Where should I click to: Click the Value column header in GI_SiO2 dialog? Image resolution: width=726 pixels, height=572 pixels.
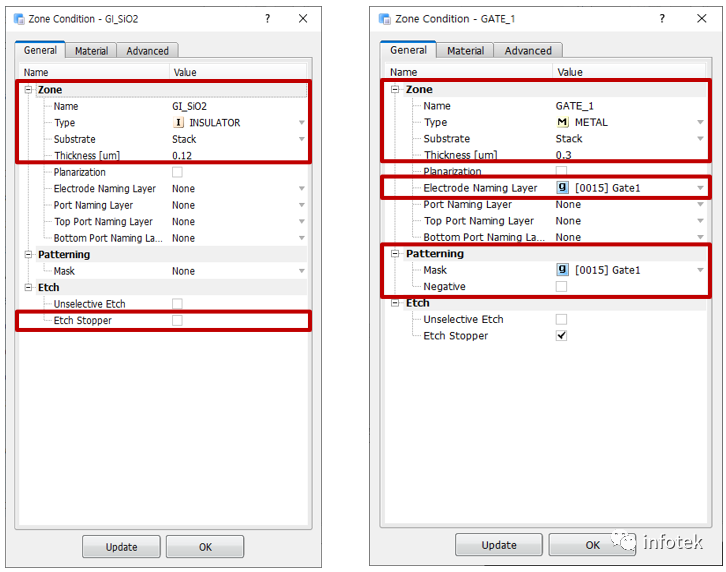coord(238,72)
